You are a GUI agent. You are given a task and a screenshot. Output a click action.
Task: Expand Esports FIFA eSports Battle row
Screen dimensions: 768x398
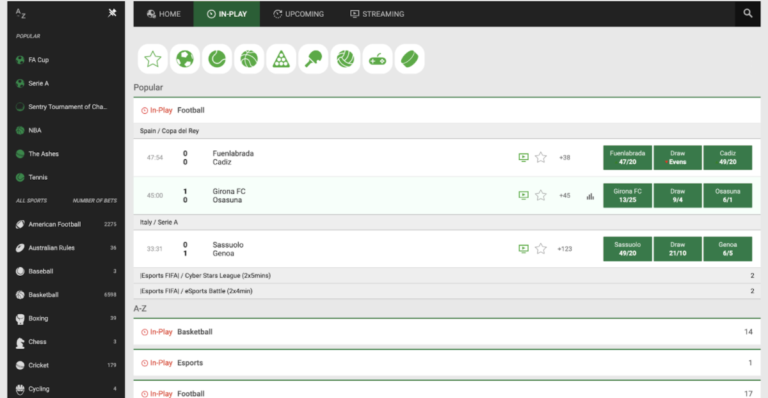(447, 291)
